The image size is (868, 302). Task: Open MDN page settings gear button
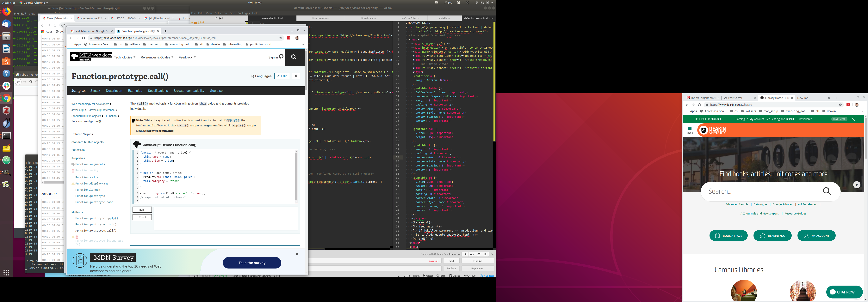[x=296, y=76]
